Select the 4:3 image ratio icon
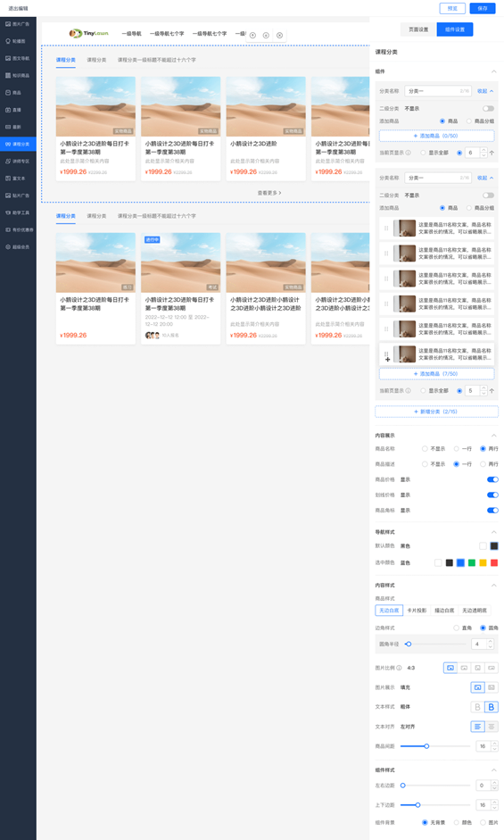Screen dimensions: 504x840 tap(450, 668)
